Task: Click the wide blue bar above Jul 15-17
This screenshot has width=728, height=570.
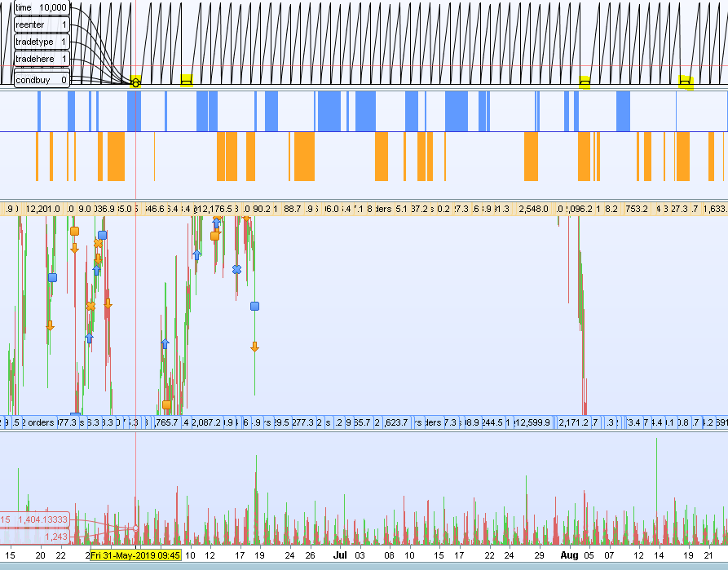Action: tap(457, 112)
